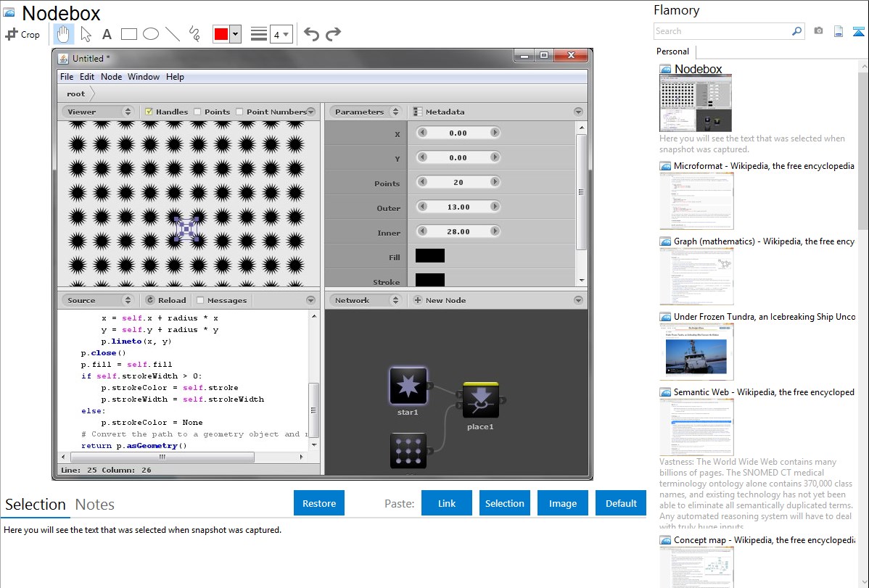Select the arrow pointer tool
Viewport: 869px width, 588px height.
point(86,34)
